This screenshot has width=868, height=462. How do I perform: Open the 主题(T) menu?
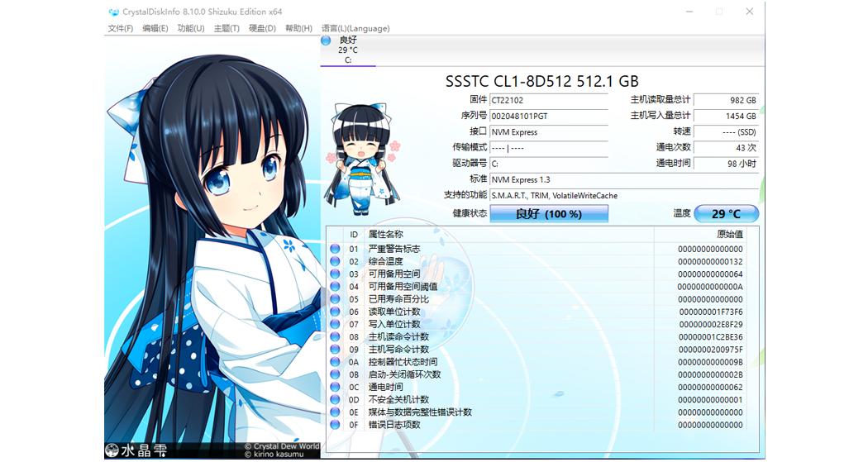pos(227,28)
